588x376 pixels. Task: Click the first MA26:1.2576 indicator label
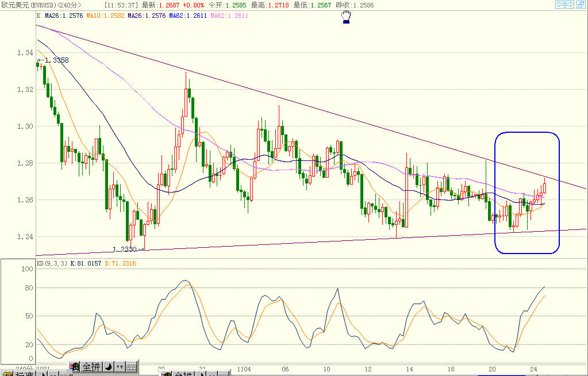point(64,16)
